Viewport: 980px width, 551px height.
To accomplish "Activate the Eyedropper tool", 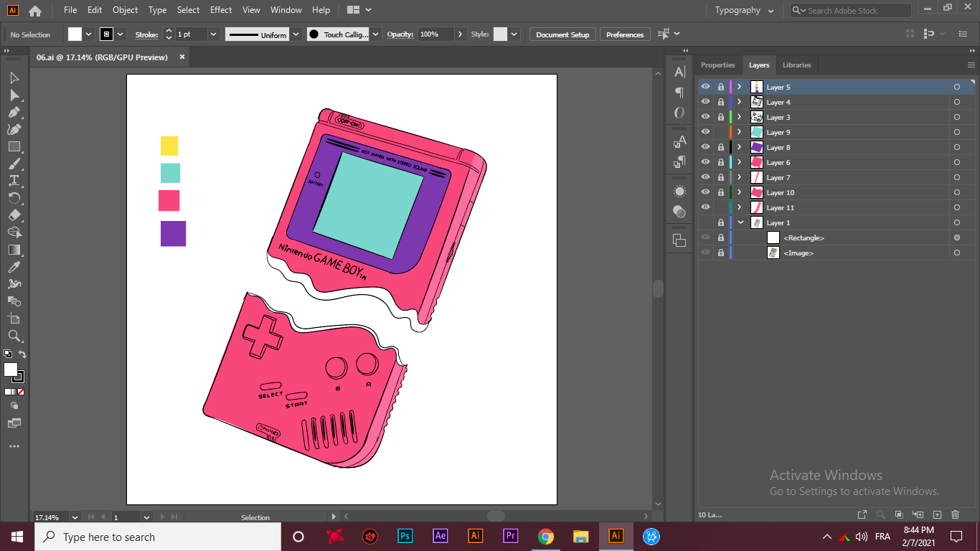I will (14, 267).
